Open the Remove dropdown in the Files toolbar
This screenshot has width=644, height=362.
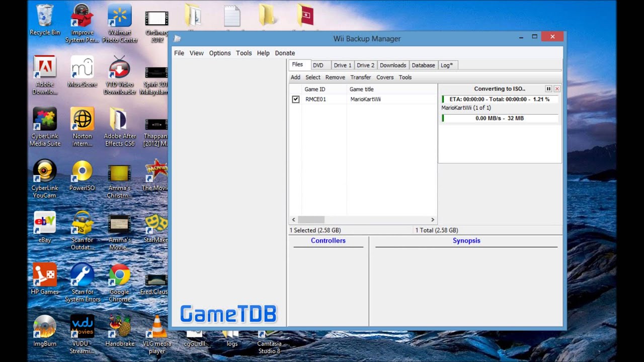pyautogui.click(x=335, y=77)
